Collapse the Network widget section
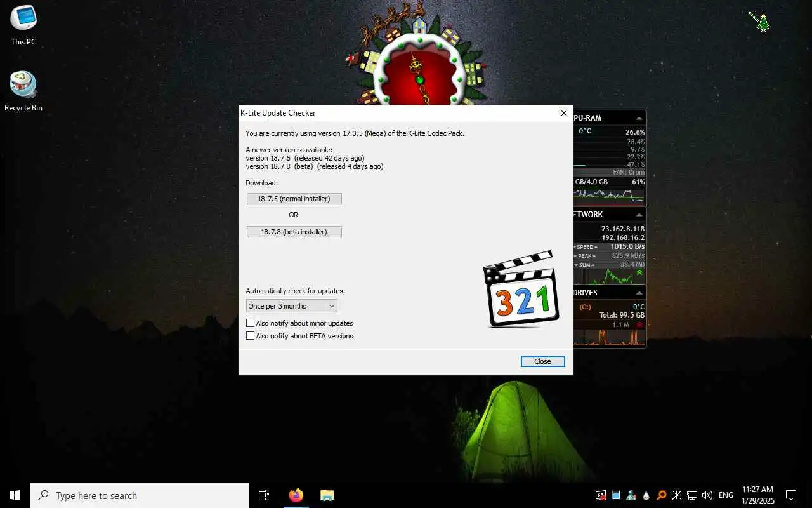This screenshot has height=508, width=812. (x=639, y=215)
